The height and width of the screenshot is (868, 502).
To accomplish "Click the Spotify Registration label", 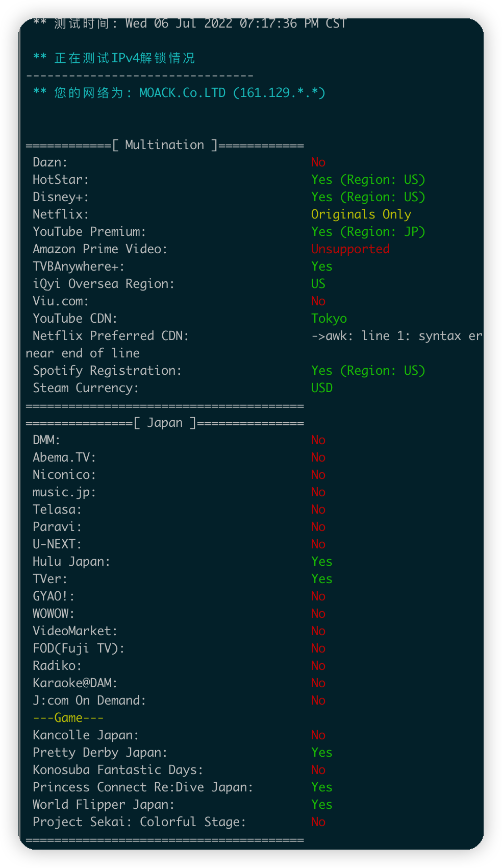I will click(107, 371).
